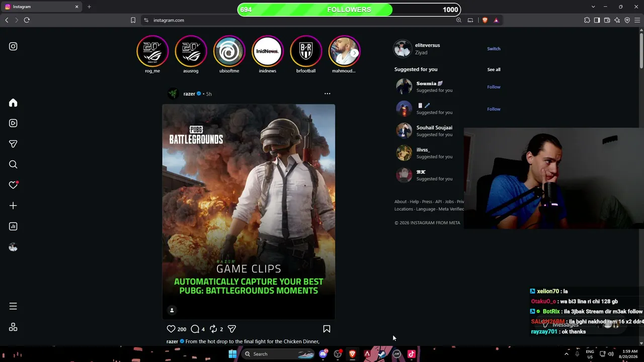The image size is (644, 362).
Task: Follow the suggested account Soumia
Action: tap(494, 87)
